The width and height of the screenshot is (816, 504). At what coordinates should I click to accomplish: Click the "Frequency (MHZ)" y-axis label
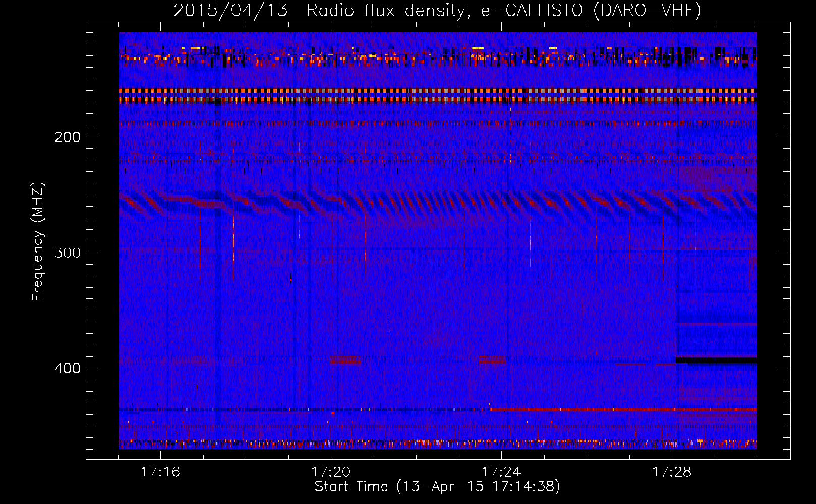tap(38, 242)
